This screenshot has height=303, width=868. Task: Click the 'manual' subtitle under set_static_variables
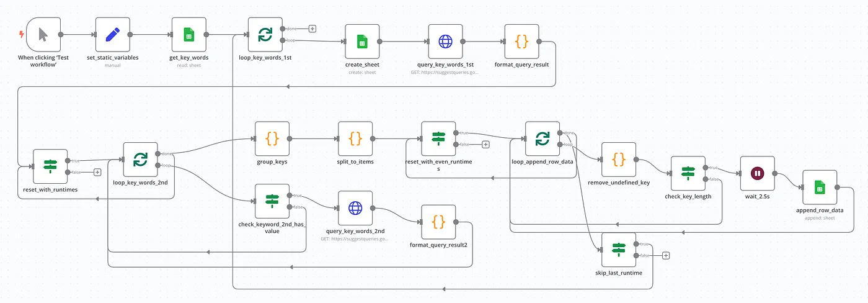click(x=113, y=65)
